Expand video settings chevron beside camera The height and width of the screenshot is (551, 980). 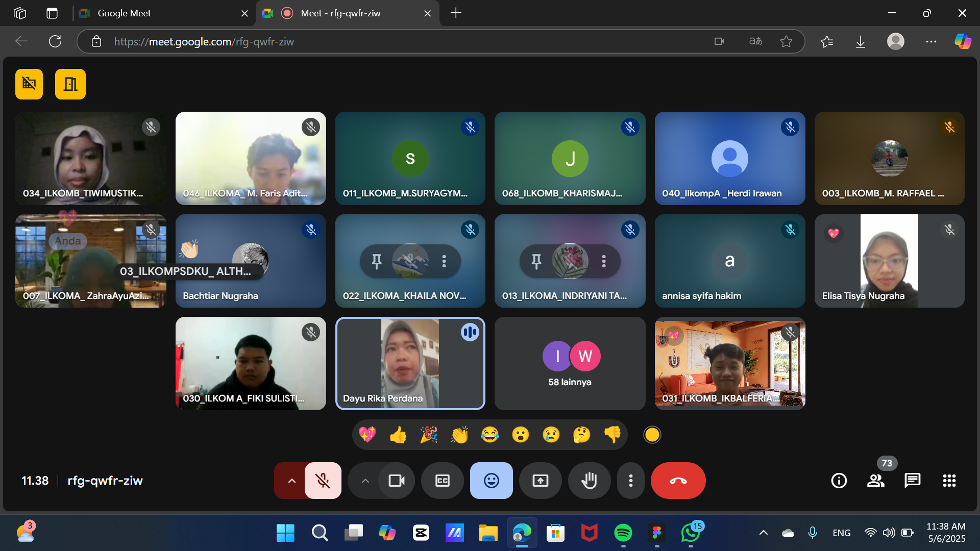click(x=365, y=481)
